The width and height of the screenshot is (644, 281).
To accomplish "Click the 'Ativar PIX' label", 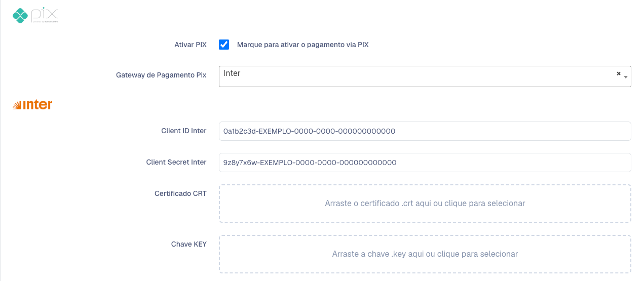I will coord(191,45).
